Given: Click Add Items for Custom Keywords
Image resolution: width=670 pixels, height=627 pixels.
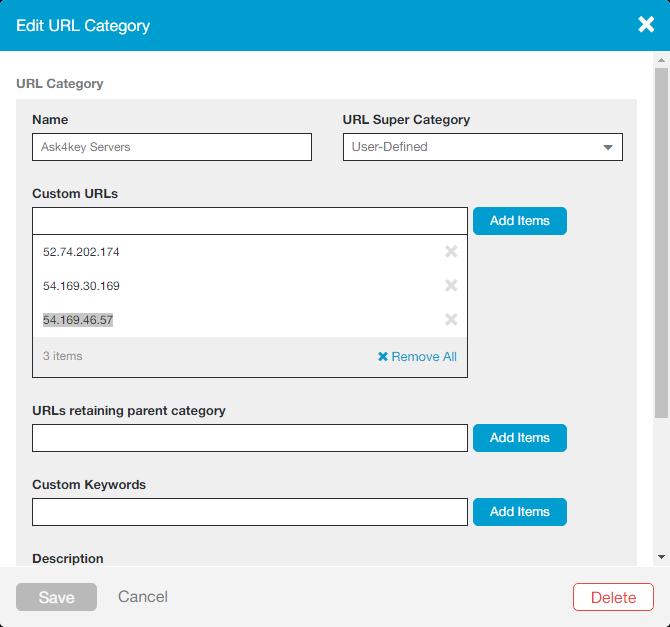Looking at the screenshot, I should [520, 512].
